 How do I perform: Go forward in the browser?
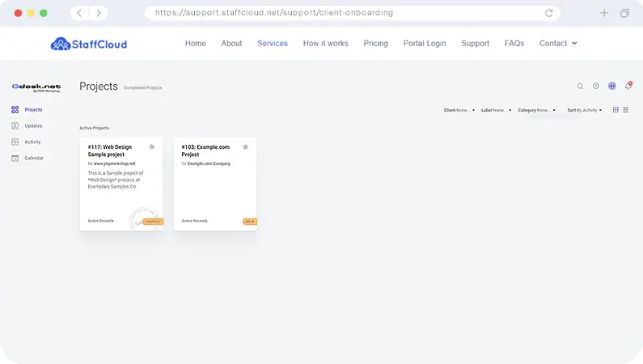pos(99,13)
